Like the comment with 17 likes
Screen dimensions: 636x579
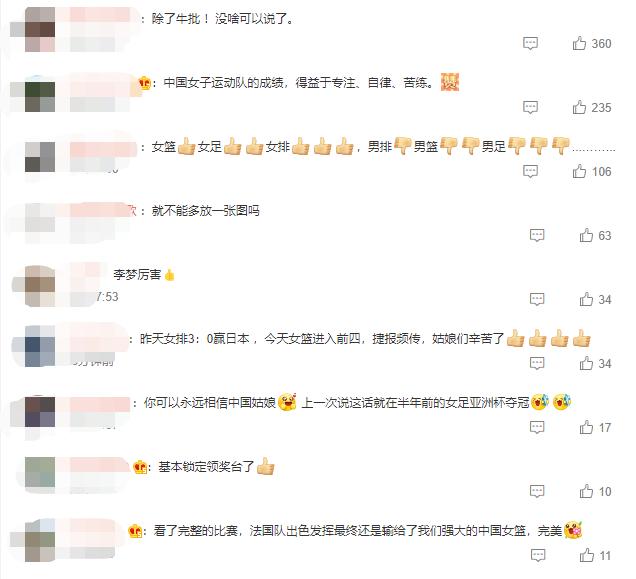586,427
